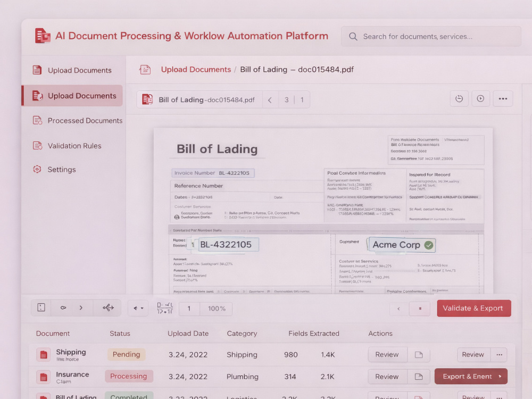Sort by Upload Date column header

click(x=188, y=334)
